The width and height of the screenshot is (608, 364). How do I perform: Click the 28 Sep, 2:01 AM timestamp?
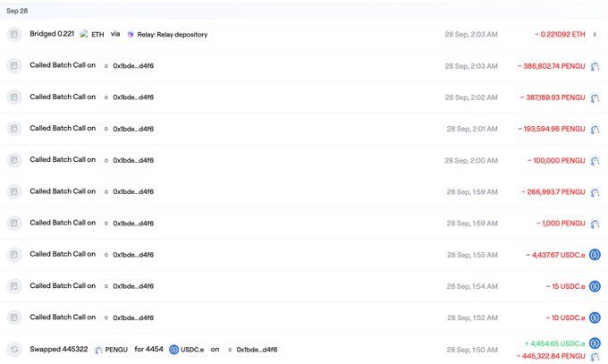tap(472, 129)
